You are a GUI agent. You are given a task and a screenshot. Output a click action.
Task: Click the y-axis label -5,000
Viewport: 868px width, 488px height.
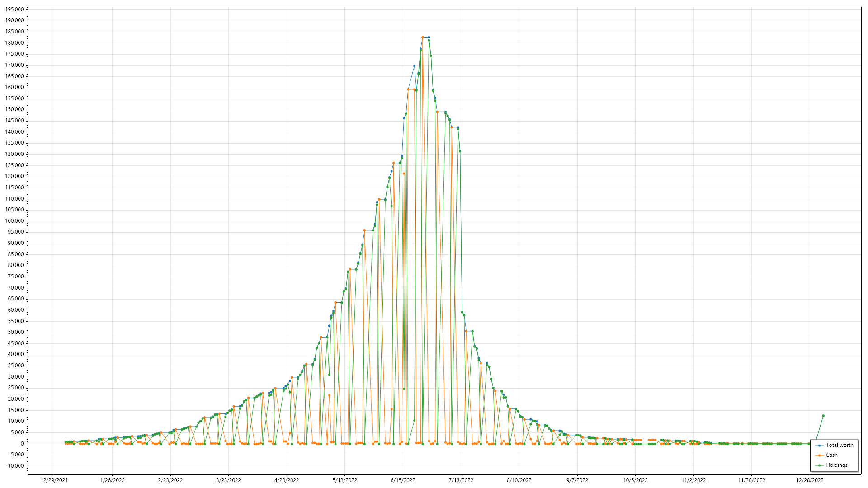pos(15,455)
